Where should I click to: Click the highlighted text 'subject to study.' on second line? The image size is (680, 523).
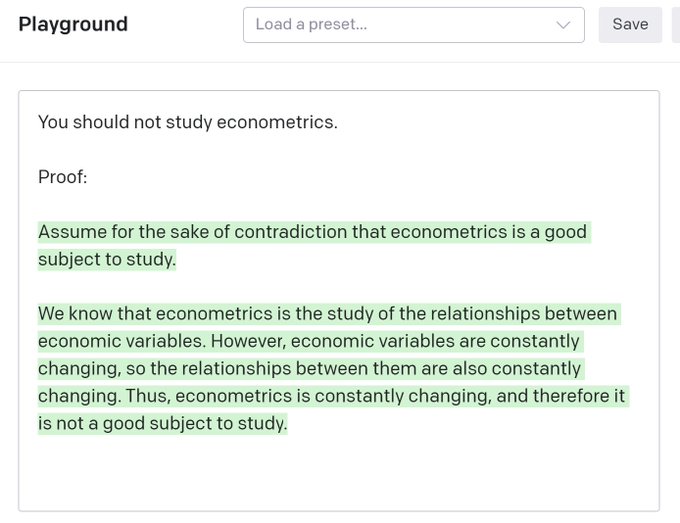[x=107, y=259]
